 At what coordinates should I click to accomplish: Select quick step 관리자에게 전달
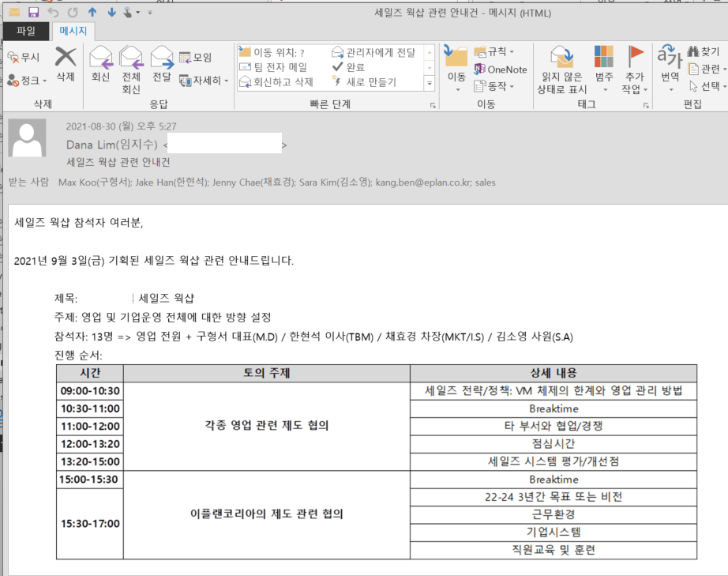click(x=373, y=52)
